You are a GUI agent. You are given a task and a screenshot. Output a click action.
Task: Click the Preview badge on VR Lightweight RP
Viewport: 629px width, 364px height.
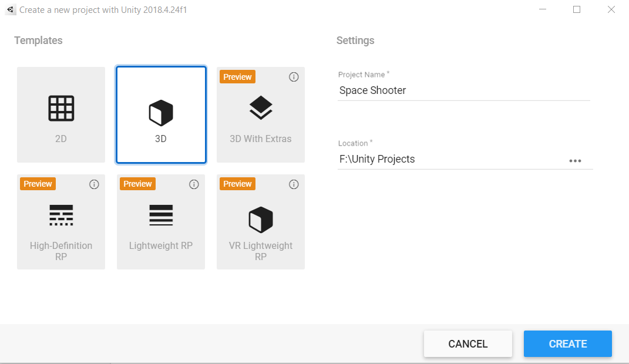(237, 184)
